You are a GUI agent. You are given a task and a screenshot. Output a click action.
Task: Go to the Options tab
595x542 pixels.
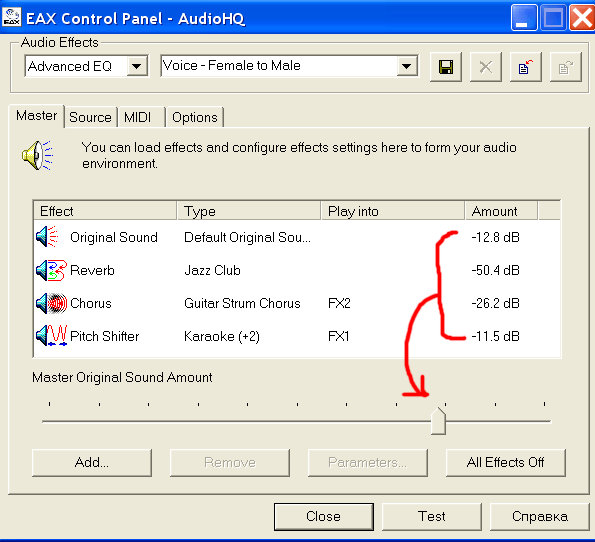(195, 117)
